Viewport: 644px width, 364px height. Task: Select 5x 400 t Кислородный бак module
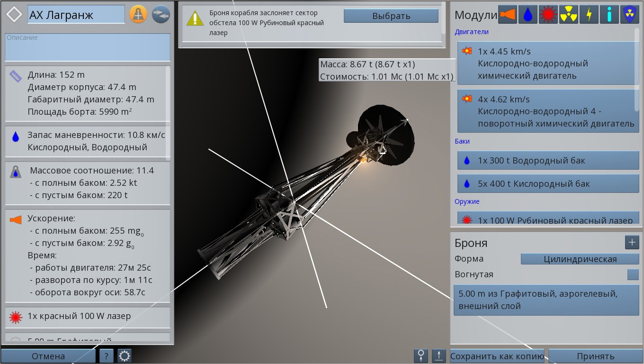548,183
